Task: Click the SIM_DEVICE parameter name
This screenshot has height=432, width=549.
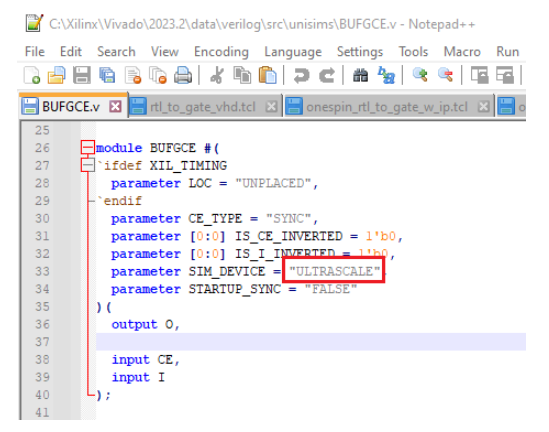Action: tap(227, 271)
